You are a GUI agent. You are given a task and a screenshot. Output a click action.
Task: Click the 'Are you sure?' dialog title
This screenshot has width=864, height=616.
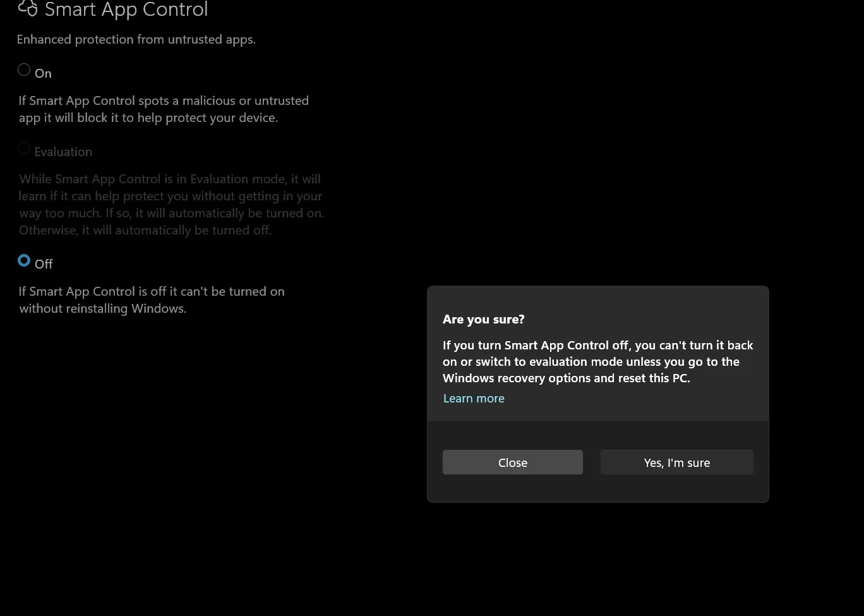pyautogui.click(x=484, y=319)
